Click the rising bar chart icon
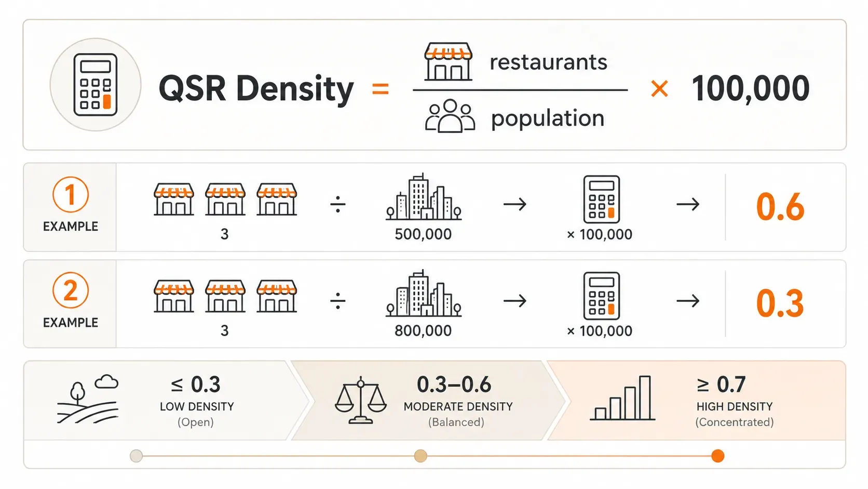 point(622,398)
